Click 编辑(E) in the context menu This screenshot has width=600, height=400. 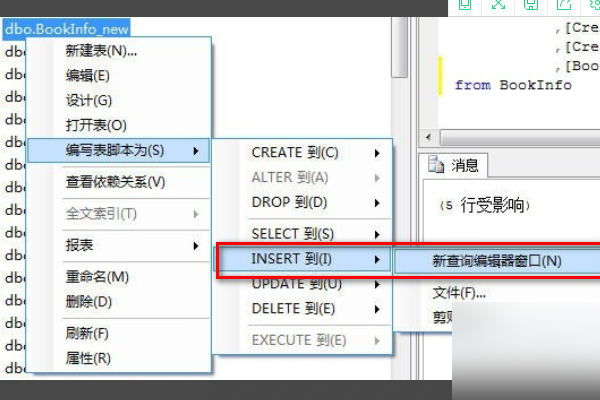pyautogui.click(x=119, y=75)
